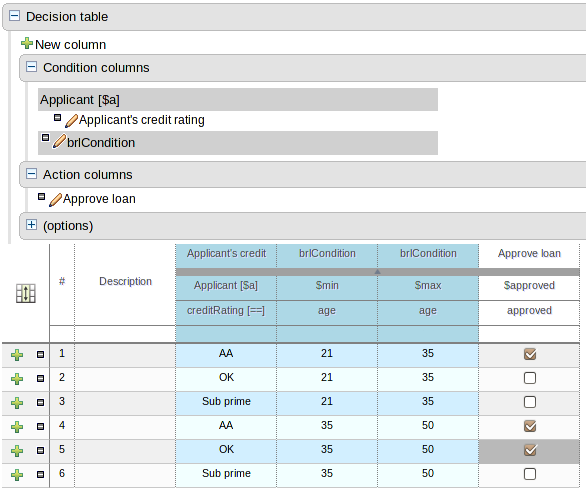Image resolution: width=586 pixels, height=493 pixels.
Task: Select the $min value 21 in row 1
Action: [327, 354]
